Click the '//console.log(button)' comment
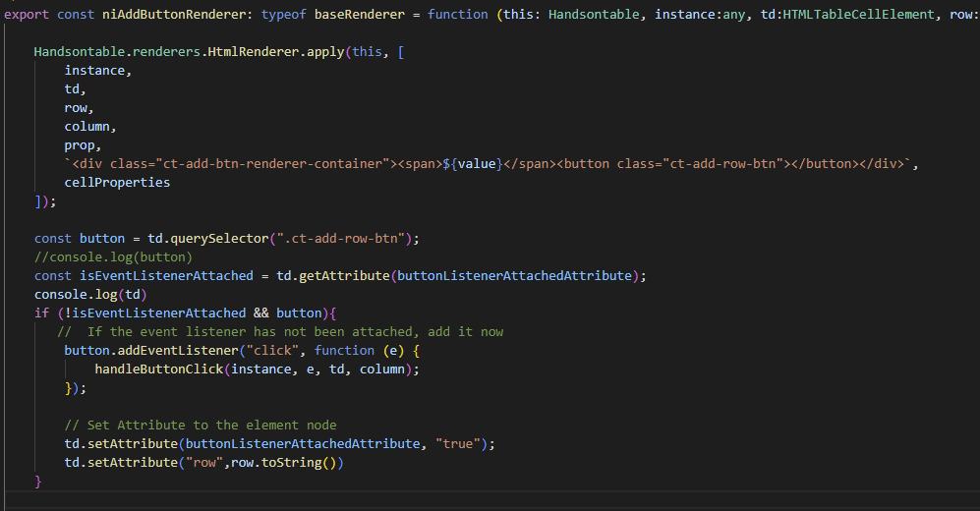This screenshot has height=511, width=980. coord(113,257)
